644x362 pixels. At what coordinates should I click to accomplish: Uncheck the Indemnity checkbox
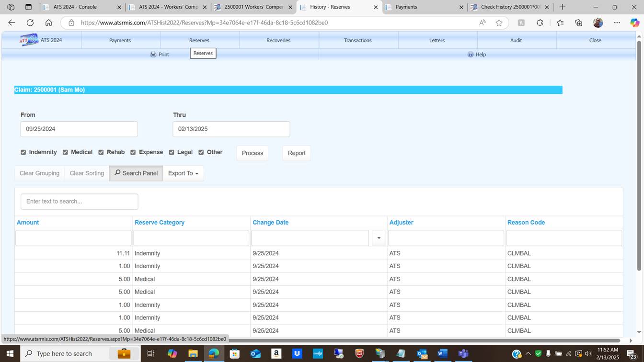point(23,152)
